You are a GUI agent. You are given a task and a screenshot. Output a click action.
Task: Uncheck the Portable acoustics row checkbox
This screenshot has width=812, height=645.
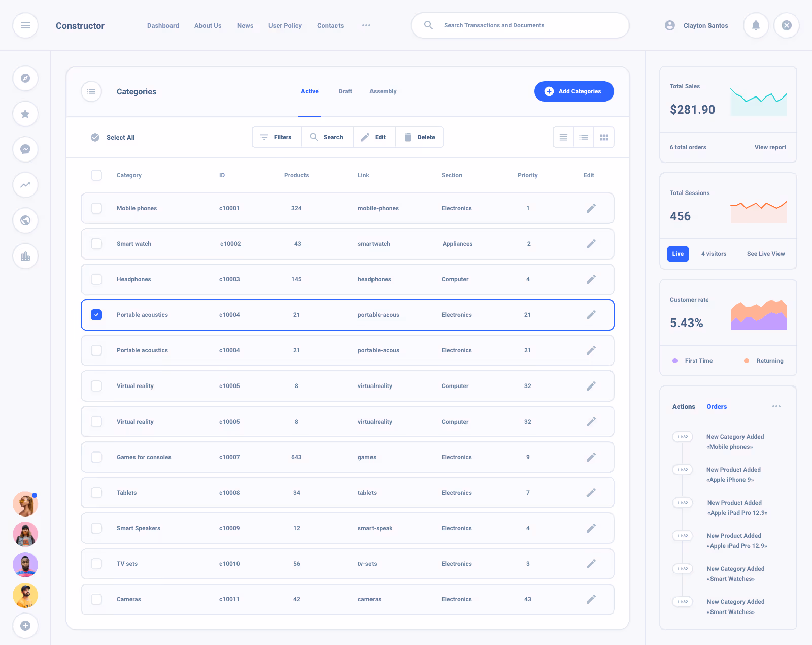[96, 315]
